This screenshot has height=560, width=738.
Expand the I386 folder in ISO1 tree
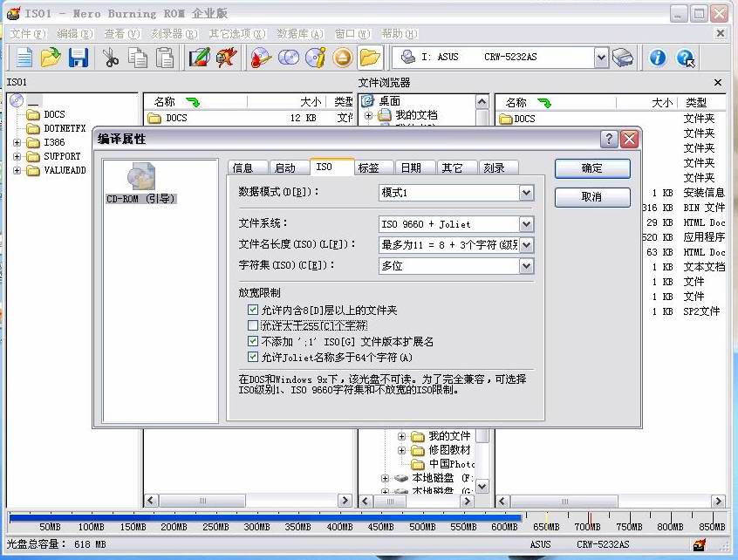pos(17,142)
